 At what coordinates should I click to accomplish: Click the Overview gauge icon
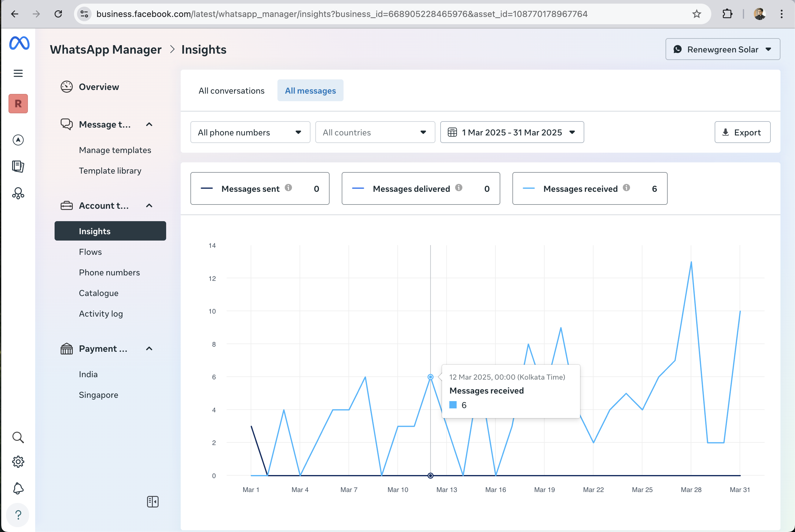[x=66, y=87]
